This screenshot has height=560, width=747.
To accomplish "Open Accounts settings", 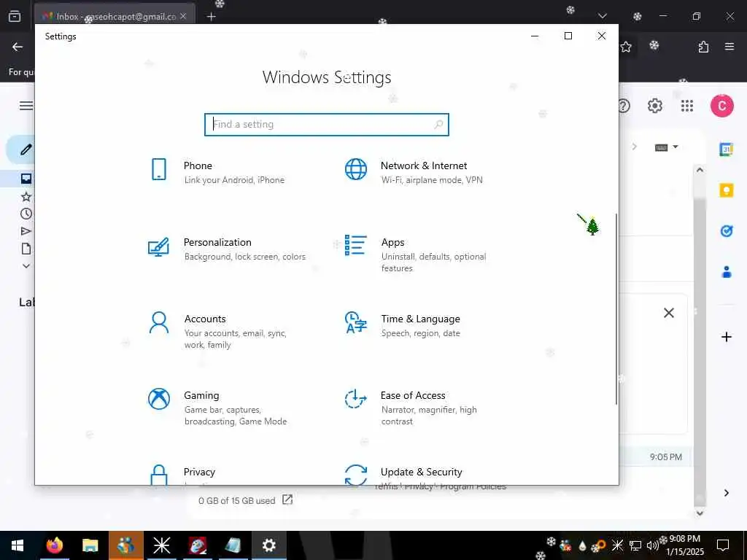I will [x=217, y=331].
